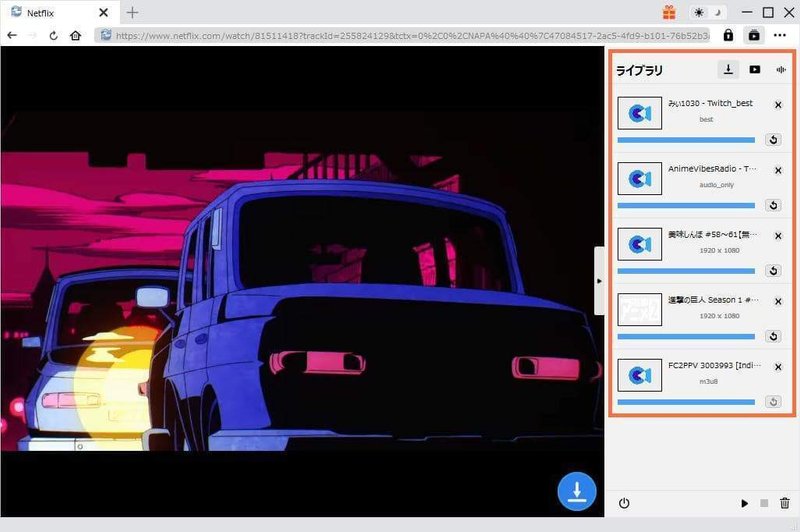Select the title みい1030 - Twitch_best
This screenshot has height=532, width=800.
(x=710, y=103)
